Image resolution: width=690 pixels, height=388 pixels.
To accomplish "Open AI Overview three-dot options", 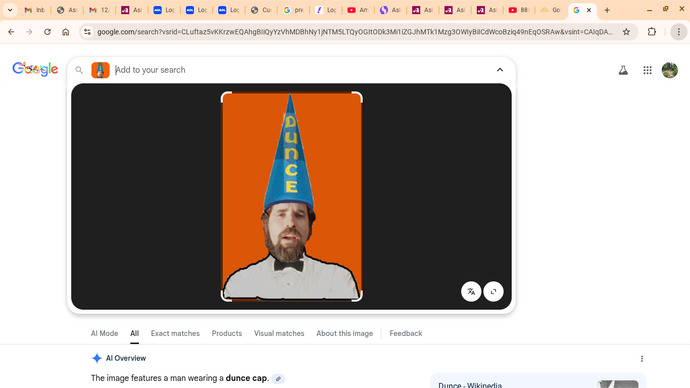I will (642, 359).
